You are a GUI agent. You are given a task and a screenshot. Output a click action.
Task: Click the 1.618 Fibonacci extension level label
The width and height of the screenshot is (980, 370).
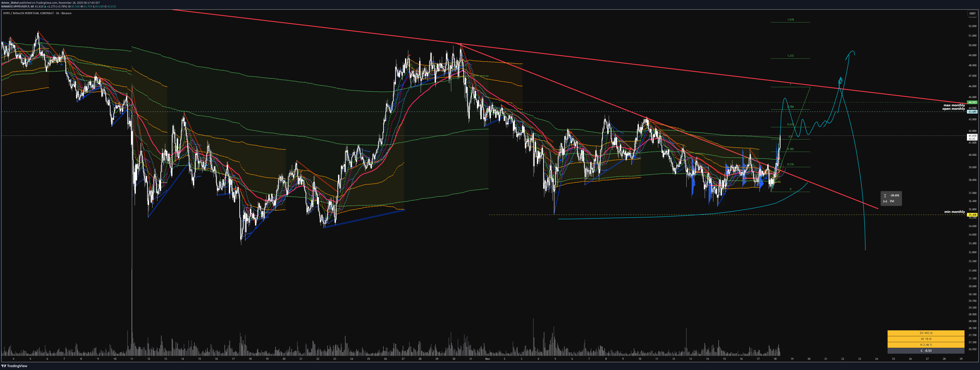point(790,20)
